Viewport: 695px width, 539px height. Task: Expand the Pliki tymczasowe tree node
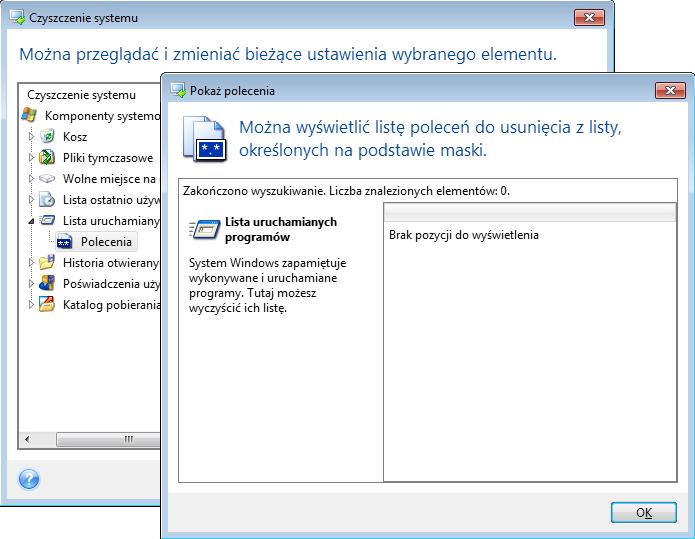tap(31, 157)
